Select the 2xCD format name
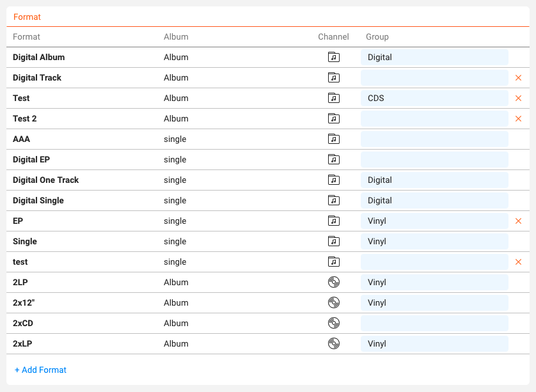This screenshot has width=536, height=392. [23, 324]
